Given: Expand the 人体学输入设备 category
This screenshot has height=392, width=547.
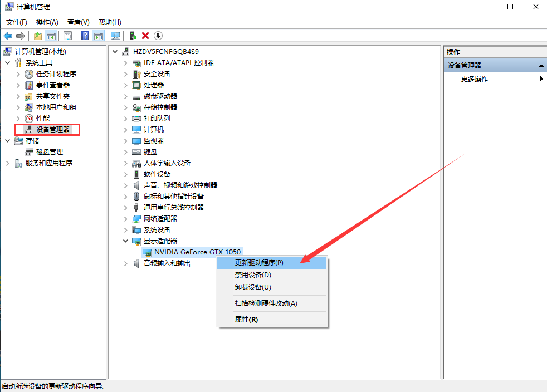Looking at the screenshot, I should 125,163.
